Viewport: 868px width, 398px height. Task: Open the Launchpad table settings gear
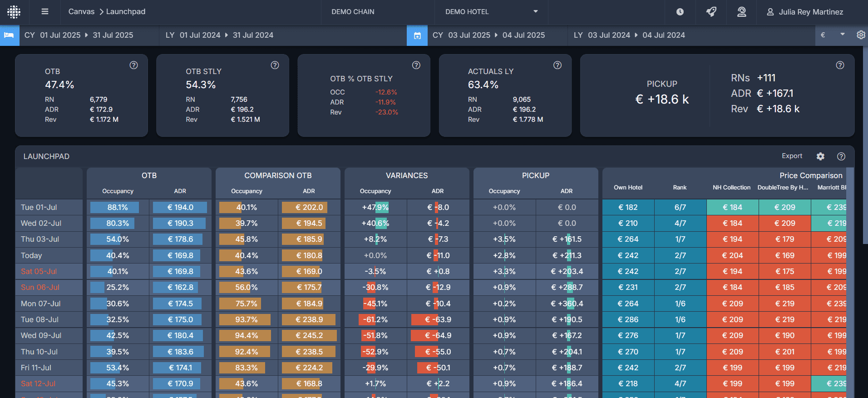coord(820,156)
